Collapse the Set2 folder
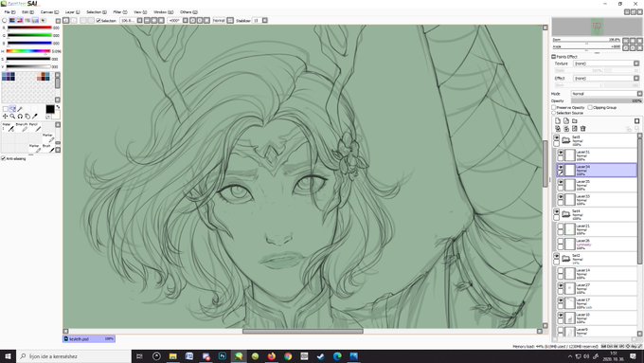The height and width of the screenshot is (363, 644). [x=566, y=259]
